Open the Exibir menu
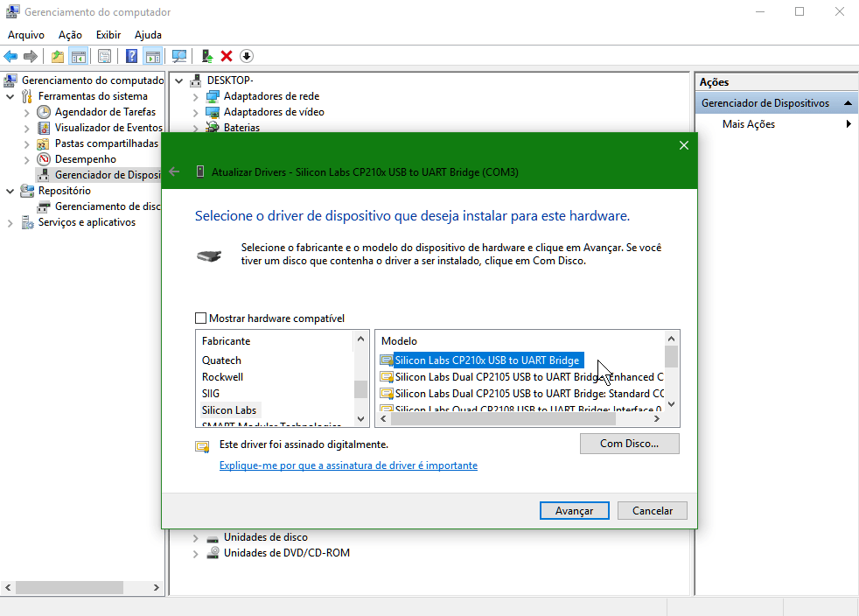 108,35
